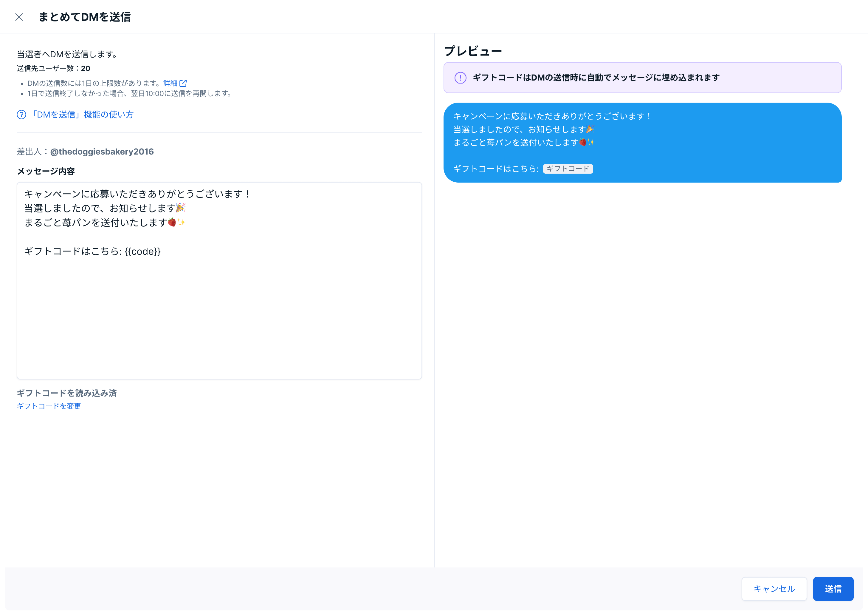Click the {{code}} placeholder in message text
The height and width of the screenshot is (611, 868).
142,252
